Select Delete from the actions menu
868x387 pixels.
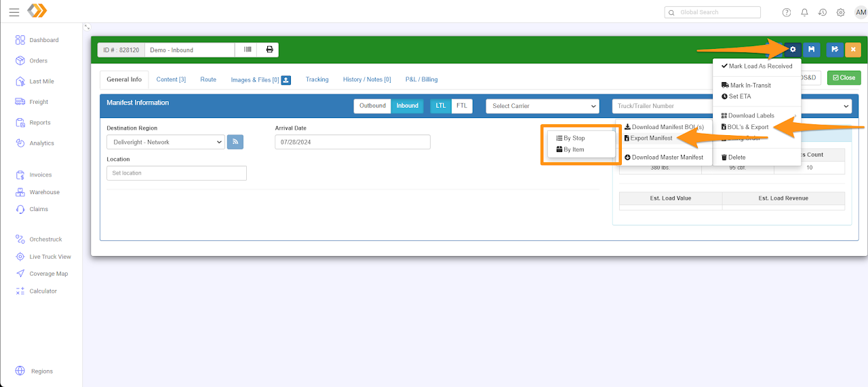[x=757, y=158]
